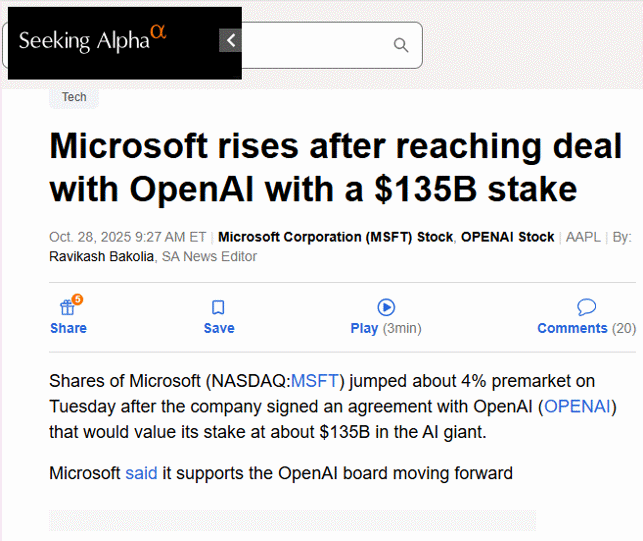The height and width of the screenshot is (541, 643).
Task: Open the Seeking Alpha logo homepage
Action: point(92,41)
